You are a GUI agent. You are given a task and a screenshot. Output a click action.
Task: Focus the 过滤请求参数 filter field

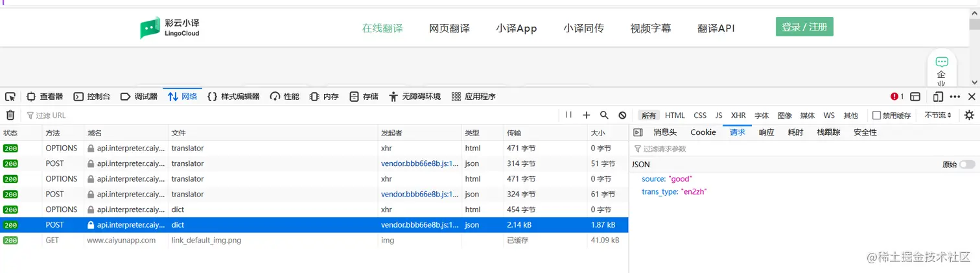804,148
